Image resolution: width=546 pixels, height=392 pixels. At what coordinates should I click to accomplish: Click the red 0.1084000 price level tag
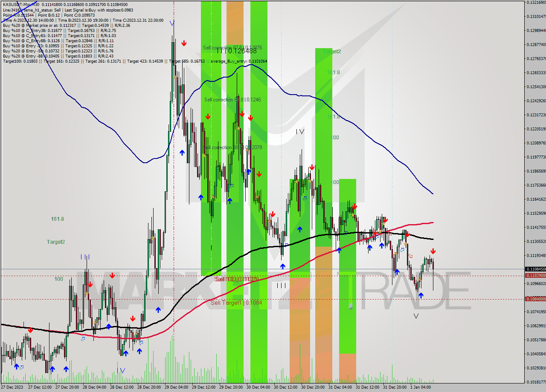[535, 299]
